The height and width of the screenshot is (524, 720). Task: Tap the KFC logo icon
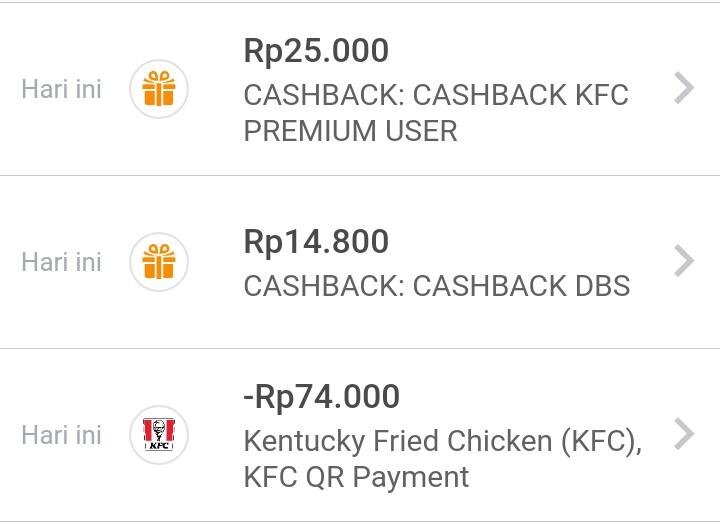(158, 435)
